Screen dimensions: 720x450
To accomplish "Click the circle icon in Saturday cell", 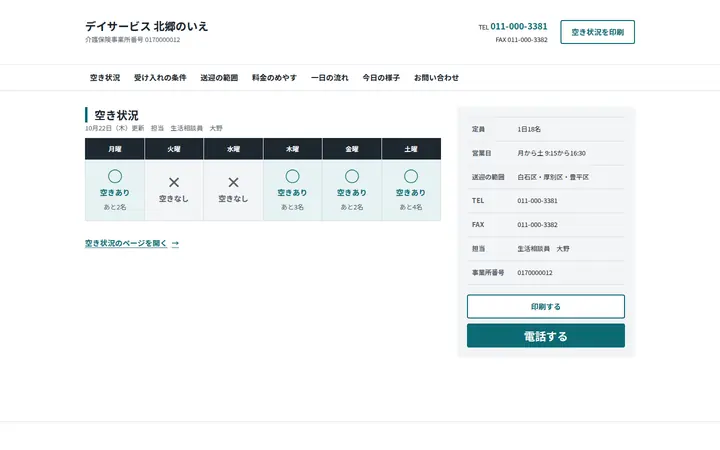I will click(411, 176).
